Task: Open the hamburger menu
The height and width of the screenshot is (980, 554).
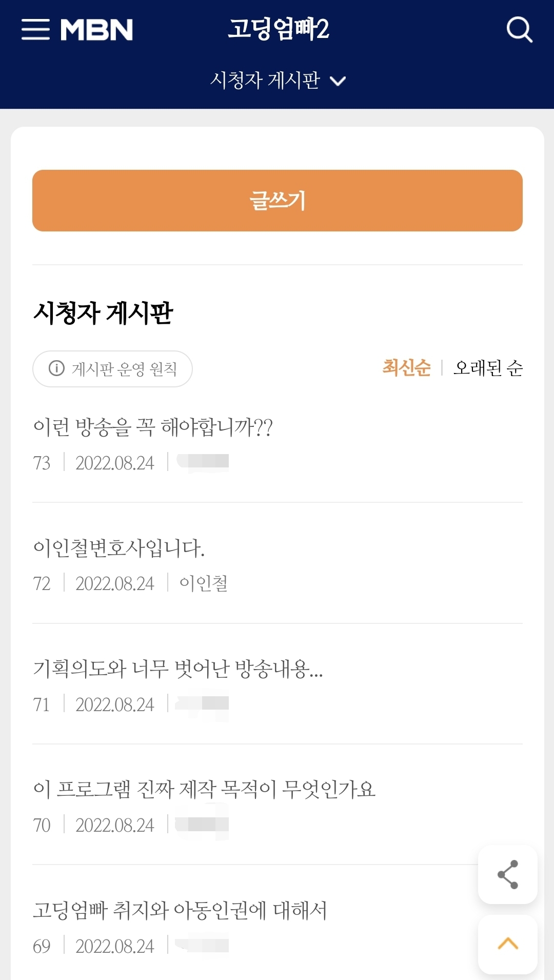Action: click(35, 29)
